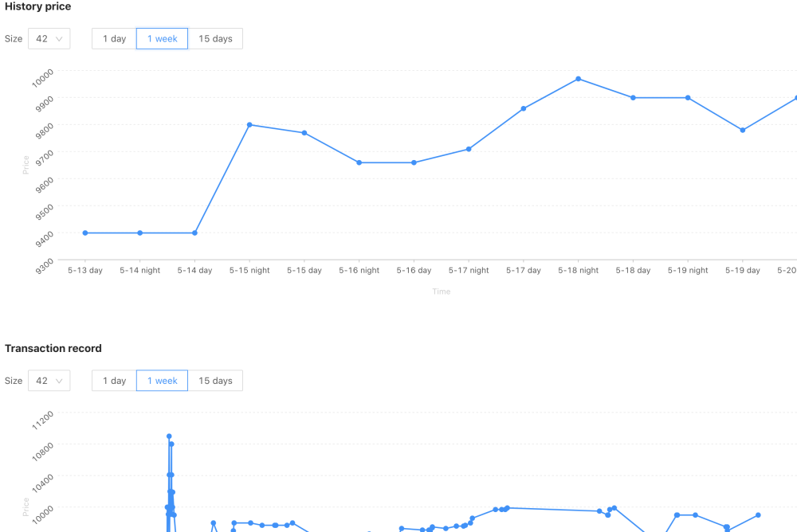Click the 5-15 day price data point

304,133
